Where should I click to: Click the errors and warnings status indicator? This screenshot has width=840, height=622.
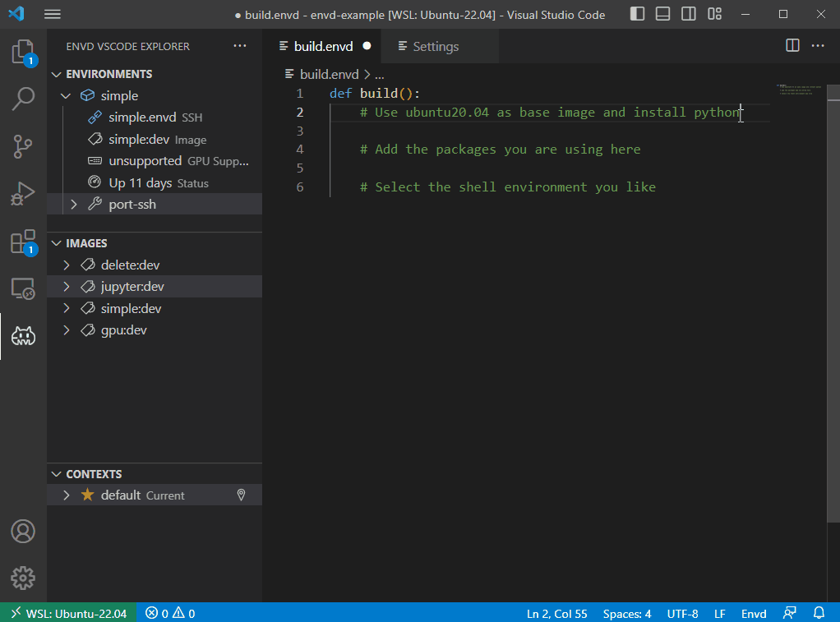tap(170, 613)
